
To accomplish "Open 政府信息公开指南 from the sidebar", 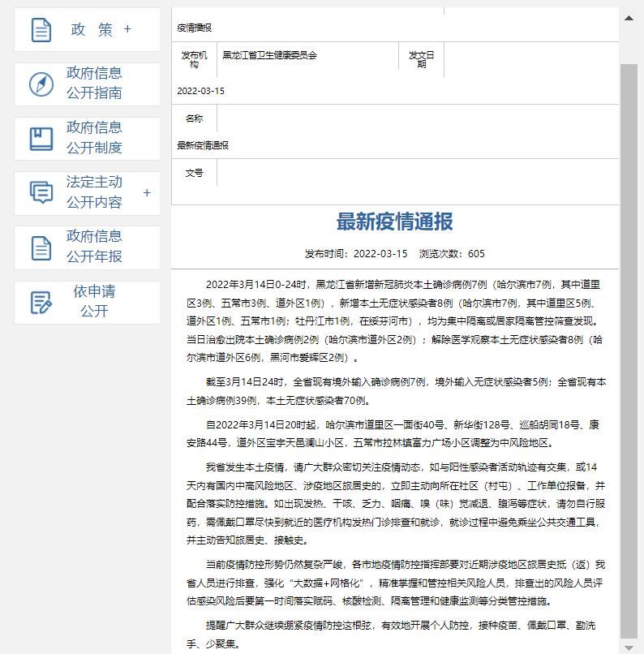I will [94, 84].
